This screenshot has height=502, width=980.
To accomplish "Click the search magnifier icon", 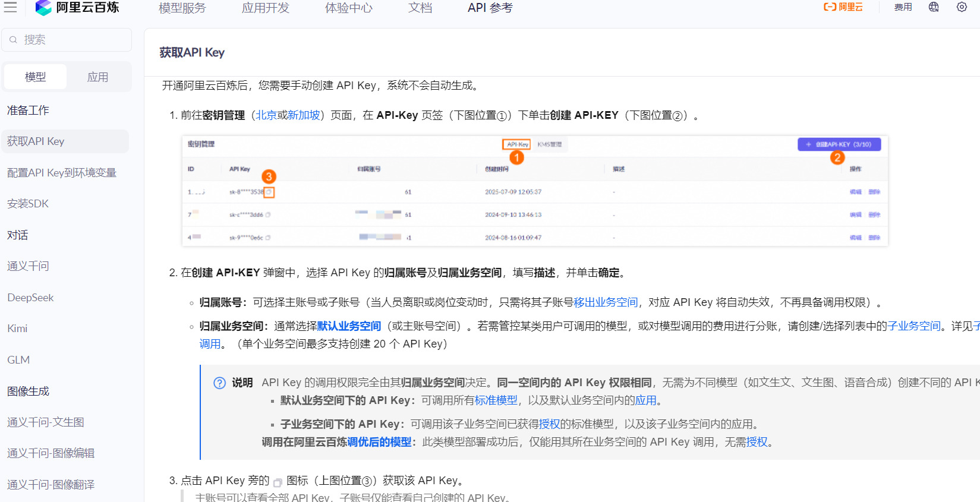I will click(13, 40).
